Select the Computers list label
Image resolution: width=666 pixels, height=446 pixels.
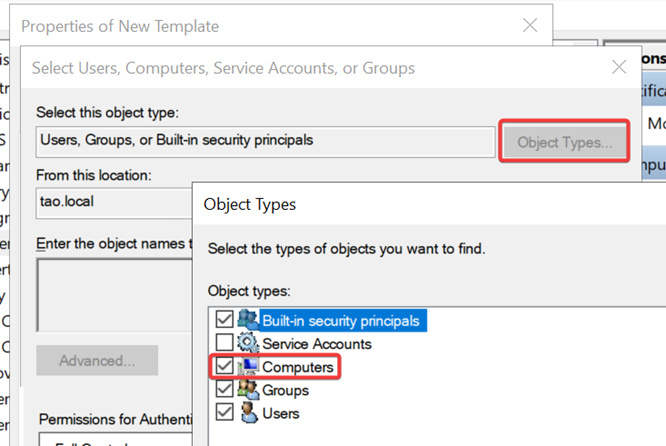(x=298, y=367)
